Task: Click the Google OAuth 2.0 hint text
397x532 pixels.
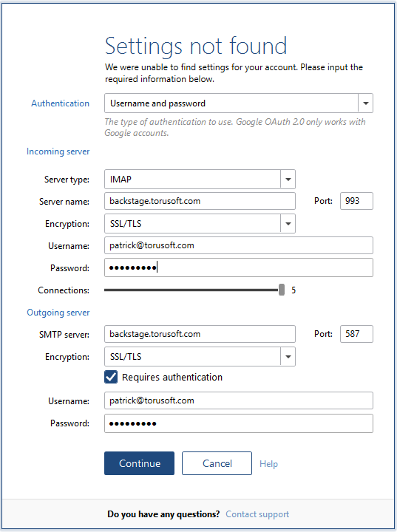Action: [234, 127]
